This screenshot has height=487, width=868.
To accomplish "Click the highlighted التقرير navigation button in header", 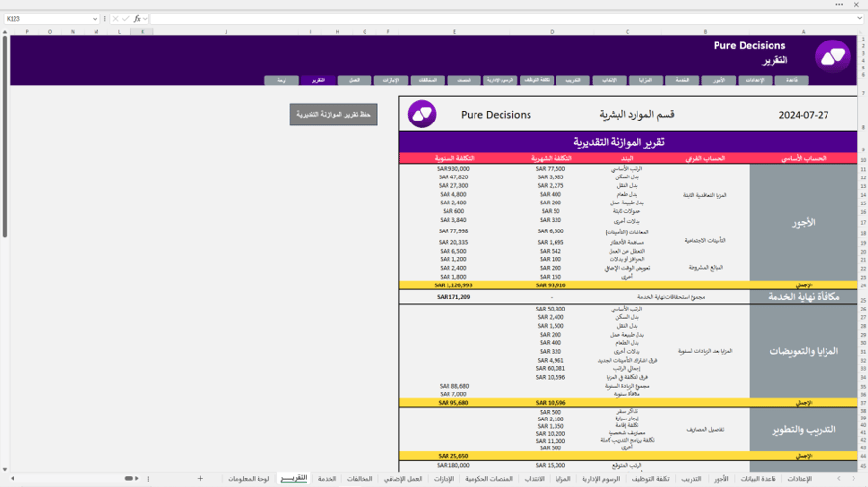I will pos(317,80).
